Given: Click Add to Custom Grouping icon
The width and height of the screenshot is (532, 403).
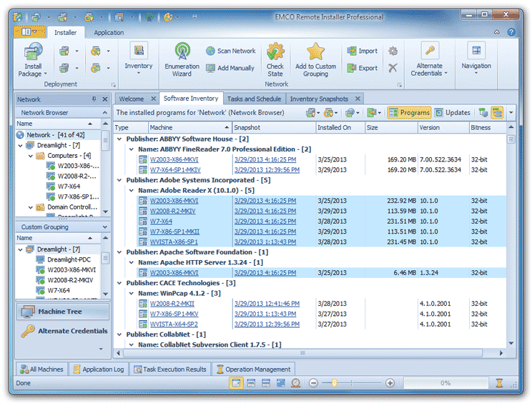Looking at the screenshot, I should point(315,52).
